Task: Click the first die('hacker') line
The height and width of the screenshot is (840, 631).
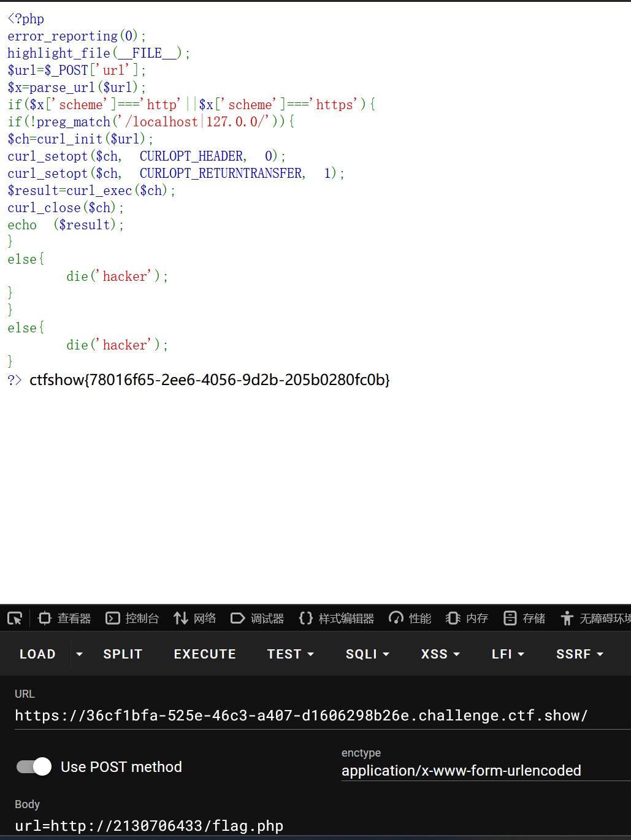Action: pyautogui.click(x=117, y=277)
